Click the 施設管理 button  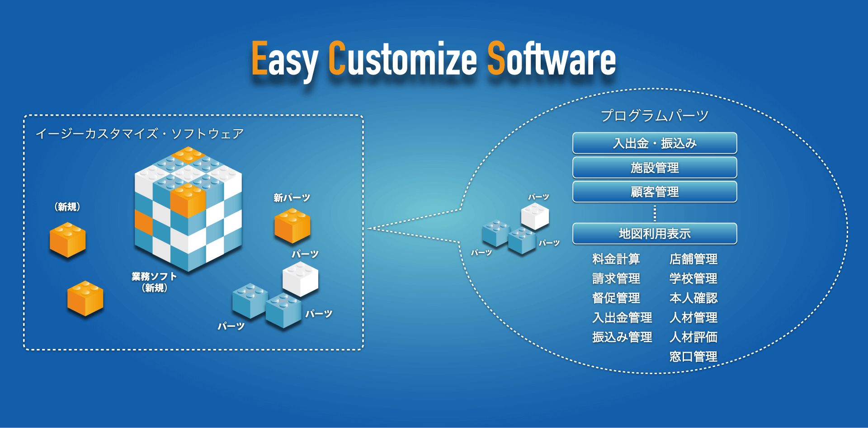point(655,168)
